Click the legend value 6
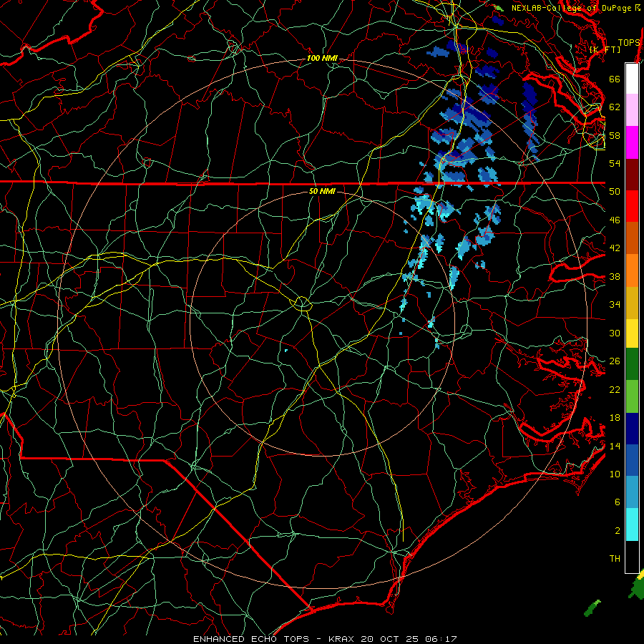 coord(618,502)
